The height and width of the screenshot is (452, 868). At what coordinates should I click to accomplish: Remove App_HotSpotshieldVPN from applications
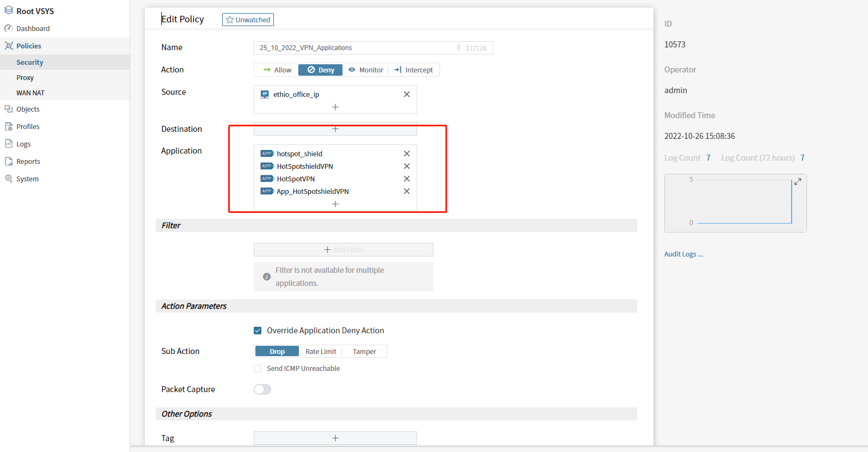[406, 191]
